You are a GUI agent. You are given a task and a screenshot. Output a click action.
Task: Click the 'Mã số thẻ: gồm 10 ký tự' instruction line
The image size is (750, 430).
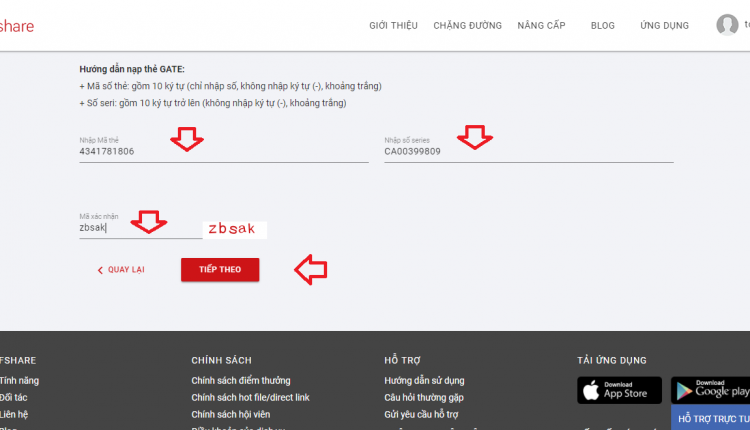coord(231,86)
